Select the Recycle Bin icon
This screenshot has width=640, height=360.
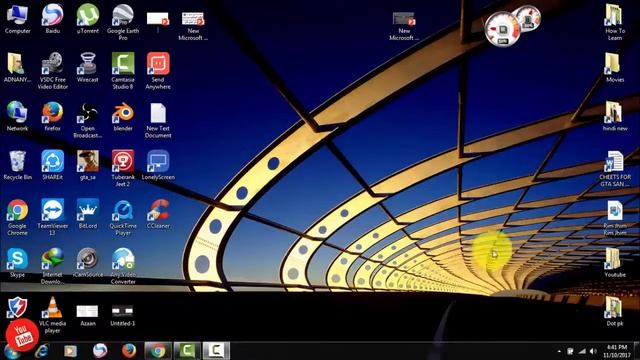coord(17,165)
